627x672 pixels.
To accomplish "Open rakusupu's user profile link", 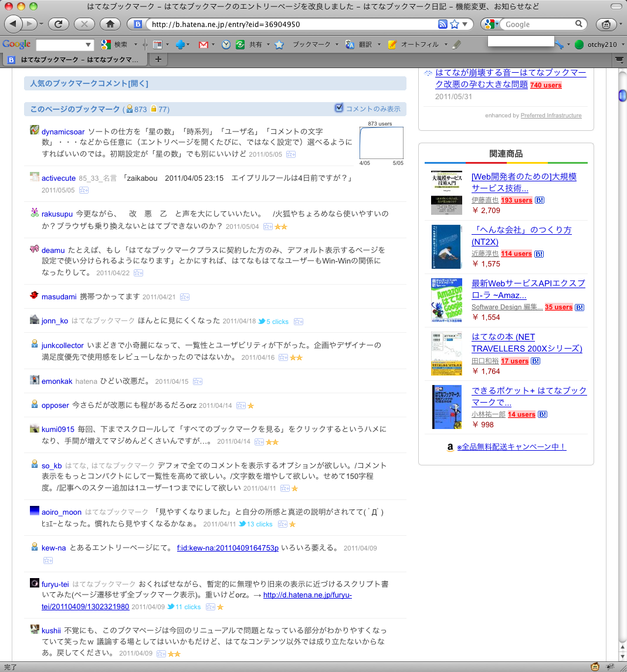I will pos(57,214).
